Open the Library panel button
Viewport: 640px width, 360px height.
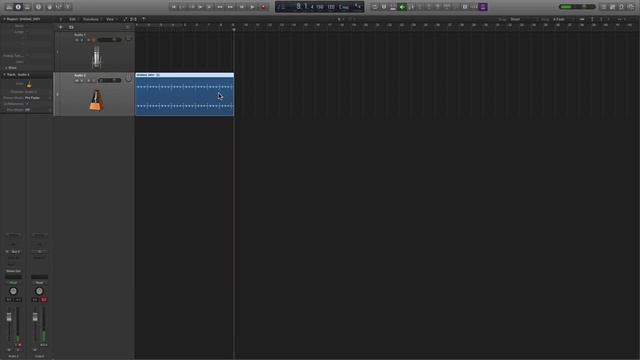coord(9,7)
